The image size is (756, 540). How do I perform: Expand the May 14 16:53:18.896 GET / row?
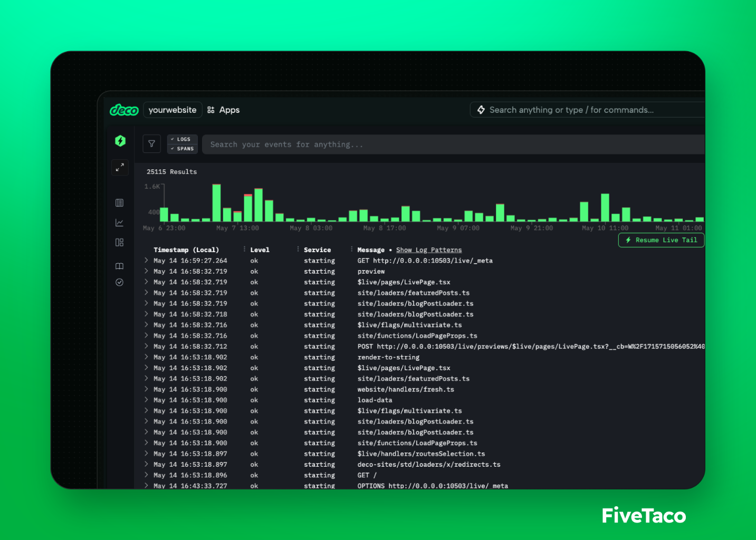coord(146,475)
